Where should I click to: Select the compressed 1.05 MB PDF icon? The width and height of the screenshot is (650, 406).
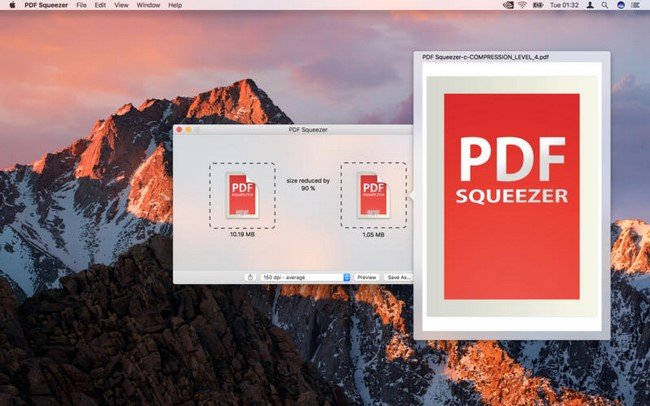pos(373,195)
